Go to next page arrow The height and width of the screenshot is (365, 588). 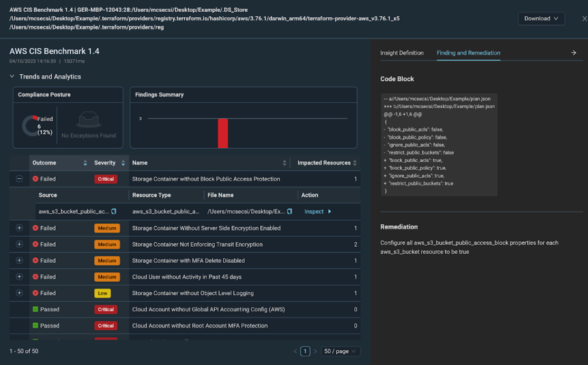[315, 351]
